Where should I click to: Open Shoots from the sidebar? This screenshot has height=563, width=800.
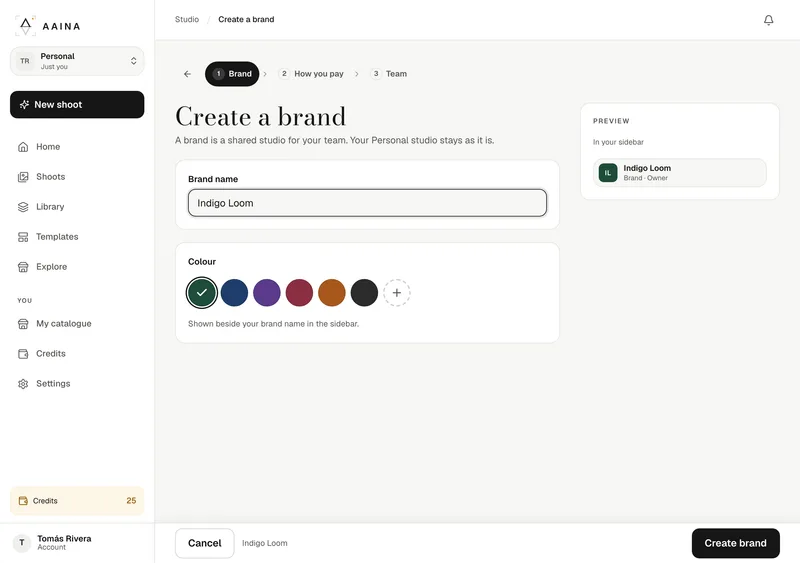(x=77, y=177)
